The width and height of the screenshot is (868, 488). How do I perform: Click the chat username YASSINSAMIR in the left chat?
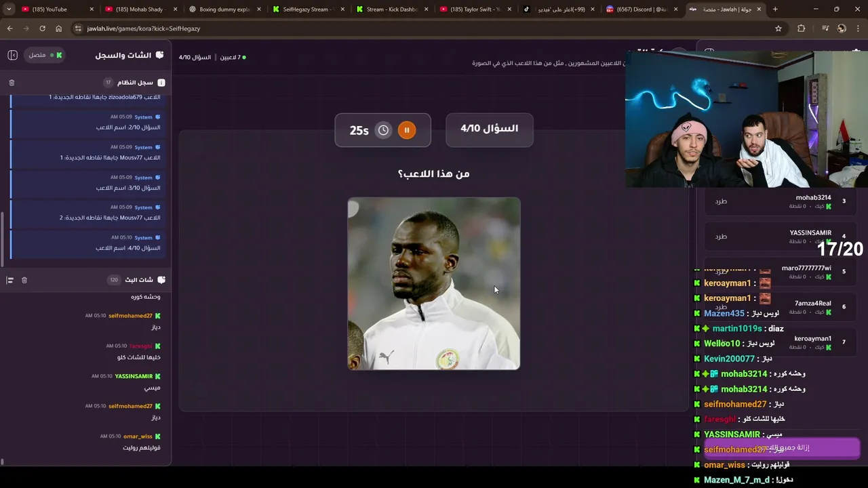coord(134,376)
